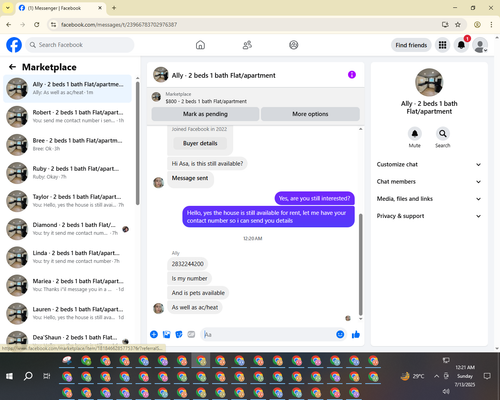
Task: Click phone number message 2832244200
Action: 187,264
